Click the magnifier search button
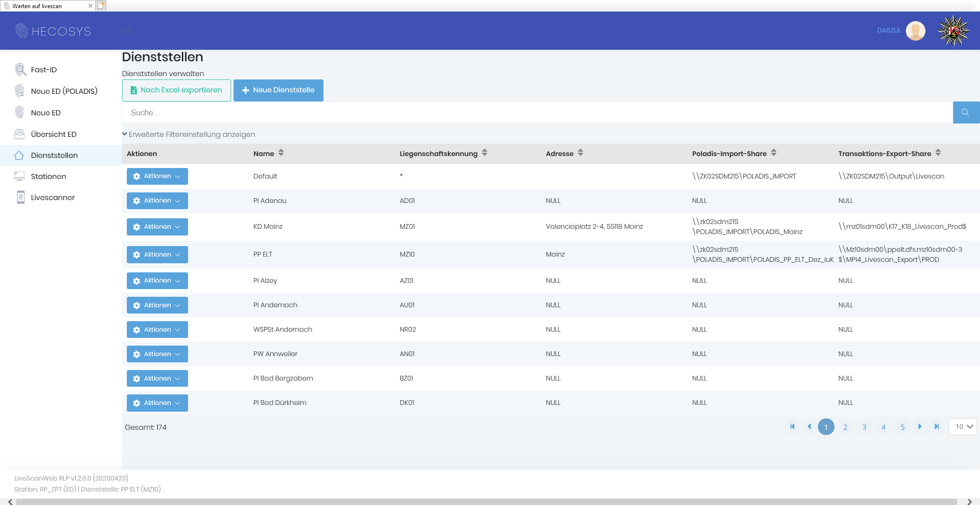This screenshot has width=980, height=505. (966, 112)
